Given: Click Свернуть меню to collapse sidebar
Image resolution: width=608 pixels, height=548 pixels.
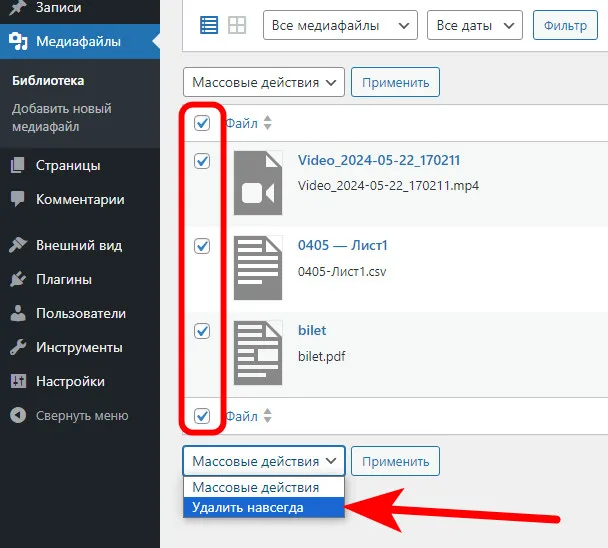Looking at the screenshot, I should (x=82, y=415).
